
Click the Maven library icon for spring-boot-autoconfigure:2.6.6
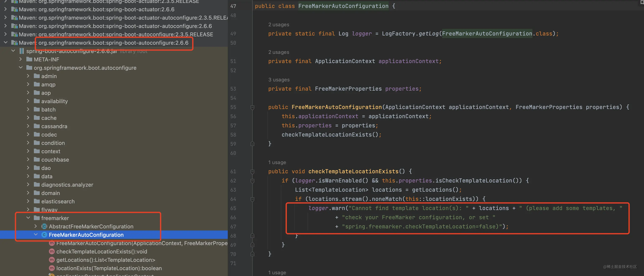tap(14, 43)
